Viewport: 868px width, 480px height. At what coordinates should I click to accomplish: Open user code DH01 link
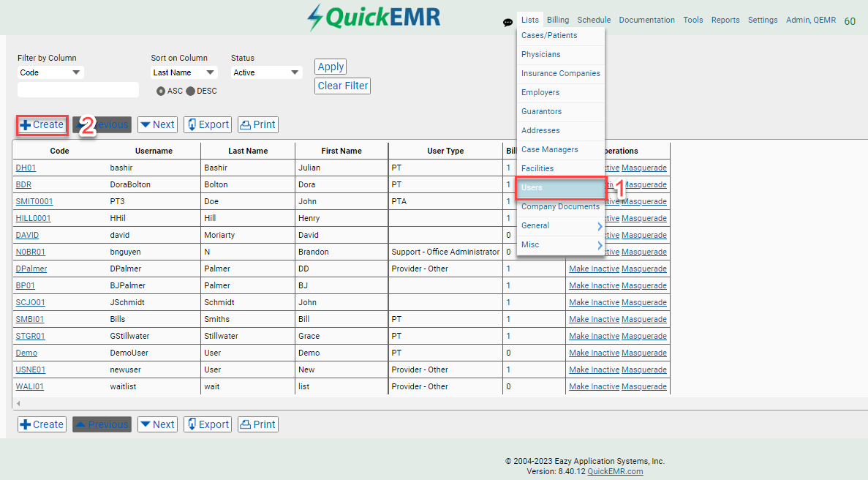click(26, 168)
